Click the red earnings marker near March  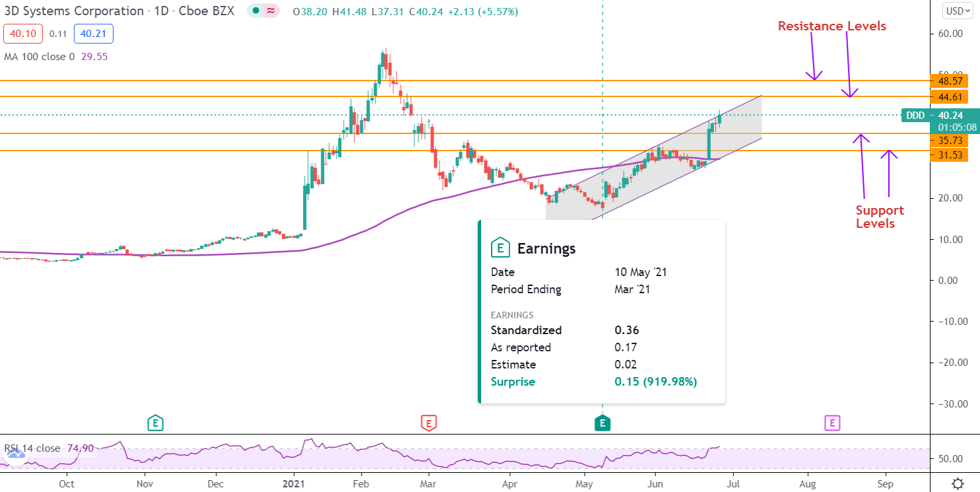[428, 423]
